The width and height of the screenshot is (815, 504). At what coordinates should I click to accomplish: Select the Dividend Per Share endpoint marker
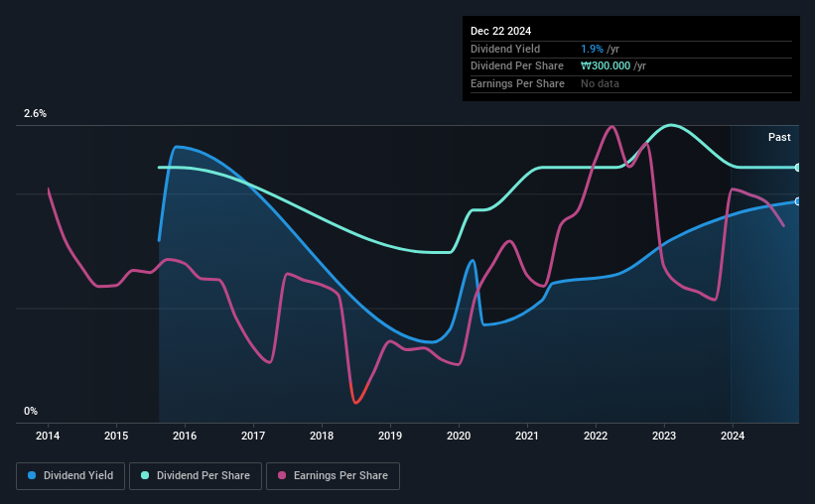pyautogui.click(x=797, y=168)
